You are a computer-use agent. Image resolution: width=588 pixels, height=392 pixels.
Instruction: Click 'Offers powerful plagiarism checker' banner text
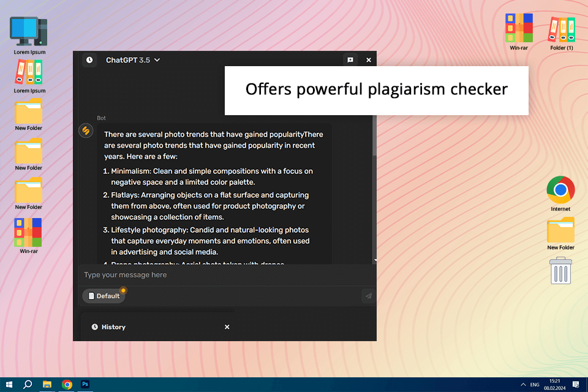pos(376,89)
